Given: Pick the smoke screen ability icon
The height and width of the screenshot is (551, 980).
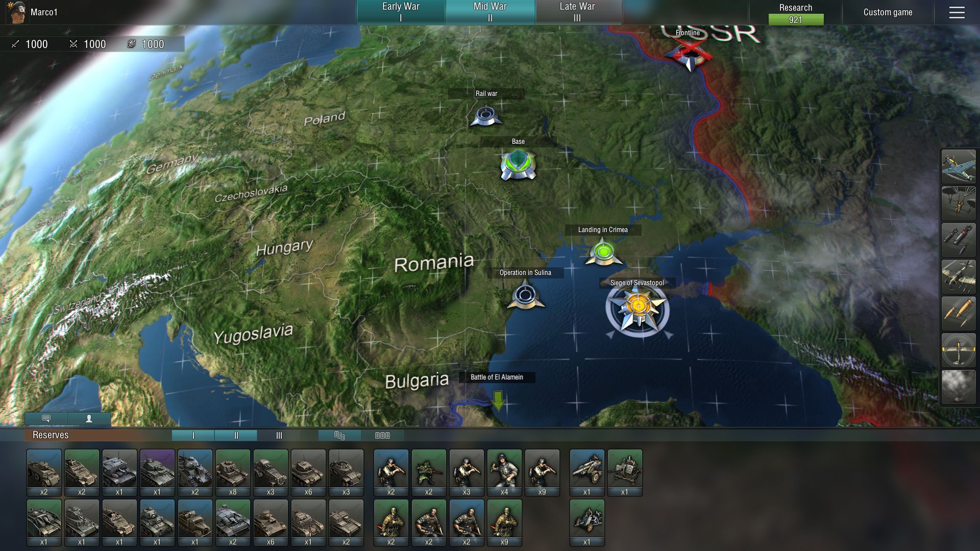Looking at the screenshot, I should 958,387.
